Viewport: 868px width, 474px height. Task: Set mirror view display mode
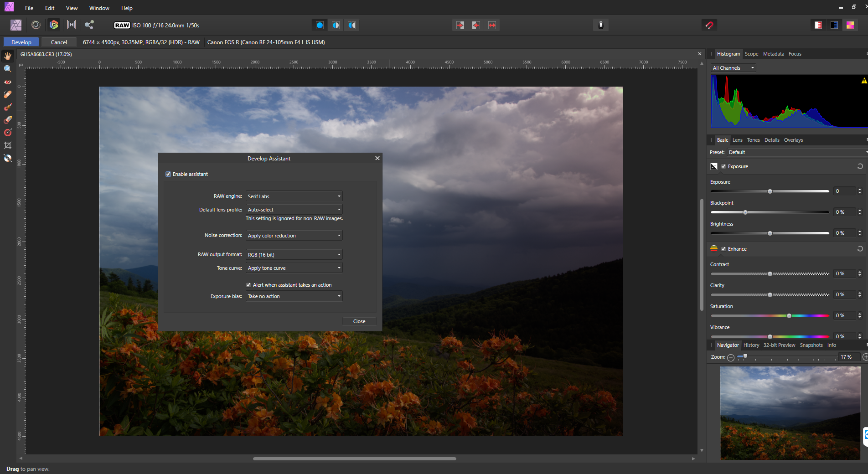tap(352, 25)
